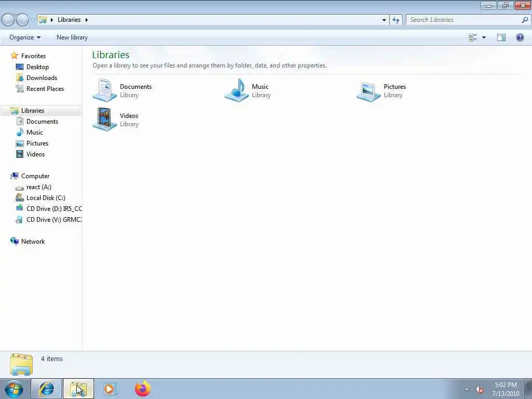Click the muted volume tray icon
532x399 pixels.
click(480, 390)
